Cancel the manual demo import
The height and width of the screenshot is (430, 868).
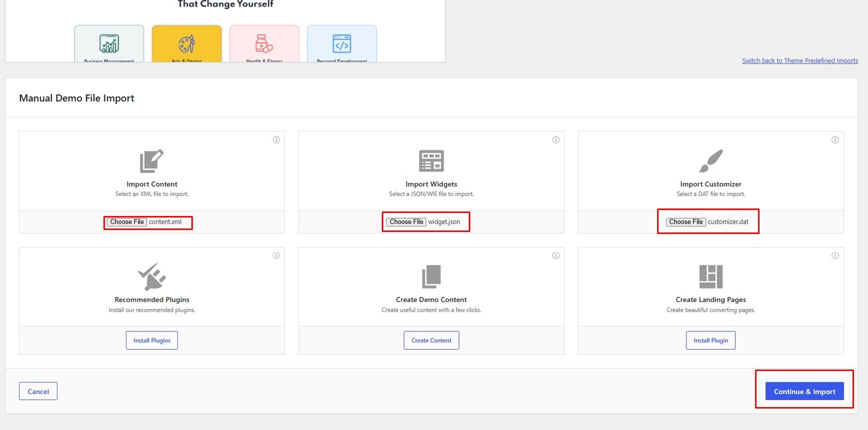point(38,391)
